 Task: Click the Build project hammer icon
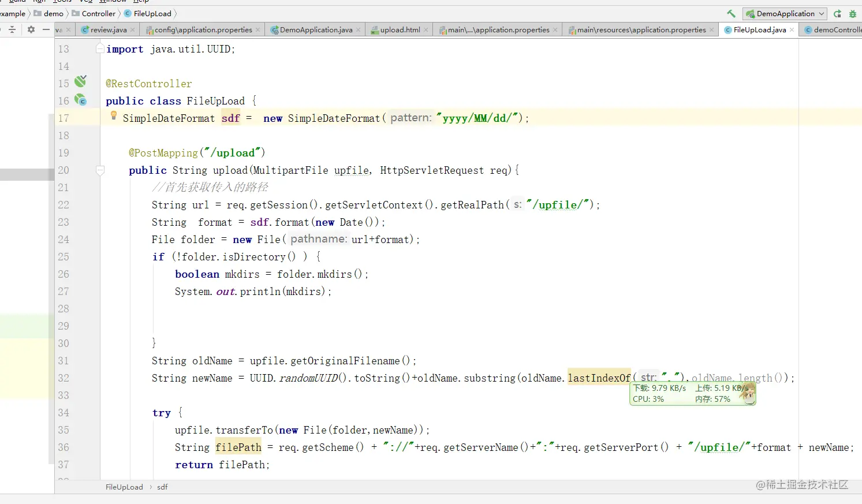click(x=732, y=13)
